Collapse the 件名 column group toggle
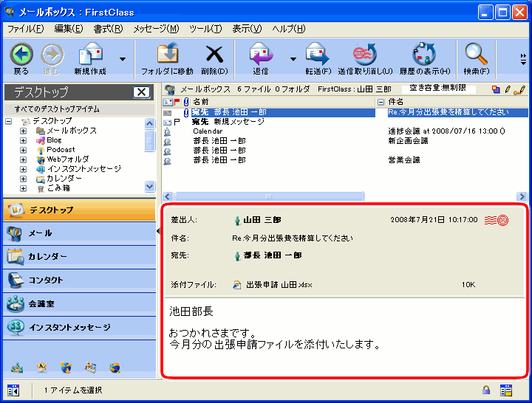The width and height of the screenshot is (532, 403). pyautogui.click(x=381, y=101)
